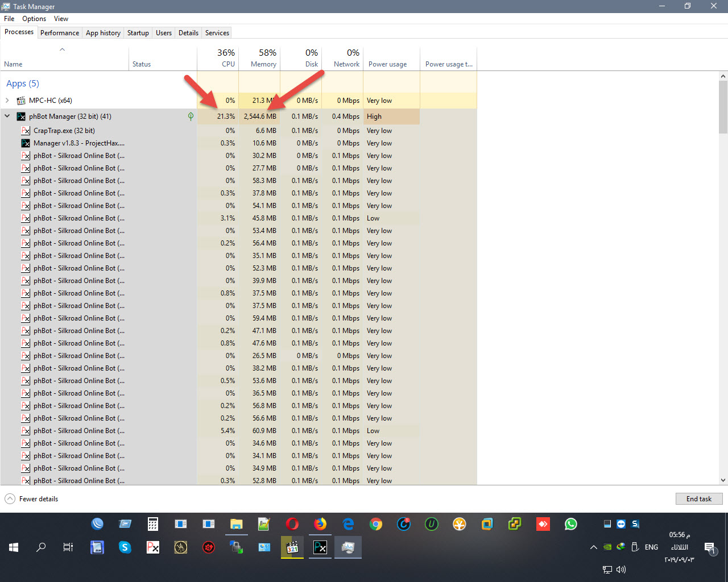Open the Options menu
728x582 pixels.
tap(34, 19)
